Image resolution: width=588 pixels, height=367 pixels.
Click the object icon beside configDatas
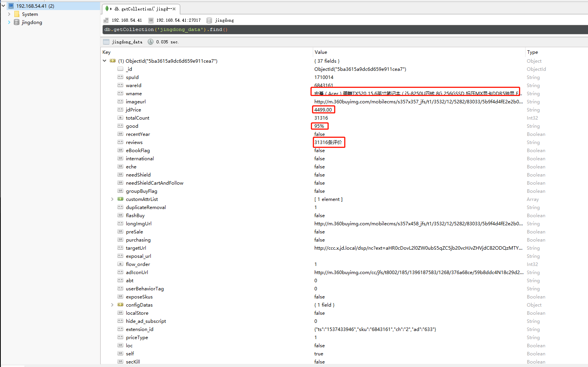121,305
